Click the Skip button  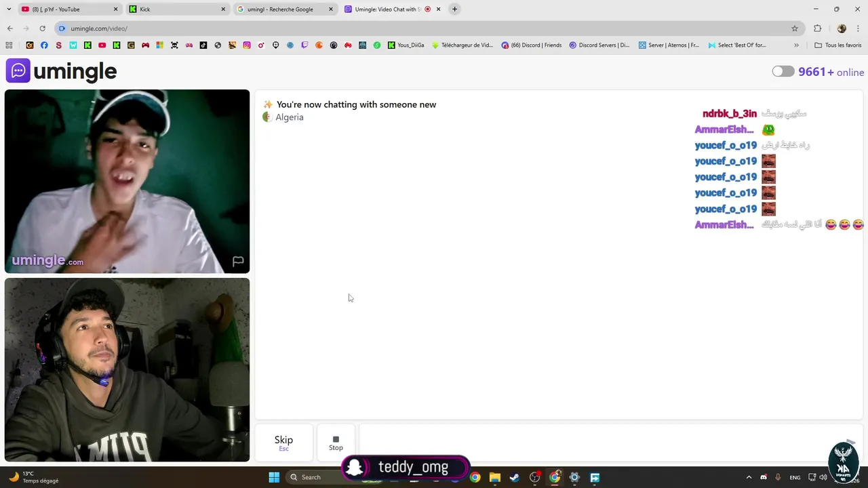tap(283, 443)
